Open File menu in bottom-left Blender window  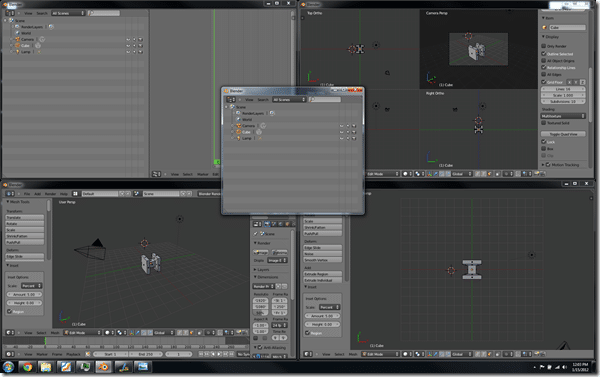(x=27, y=194)
